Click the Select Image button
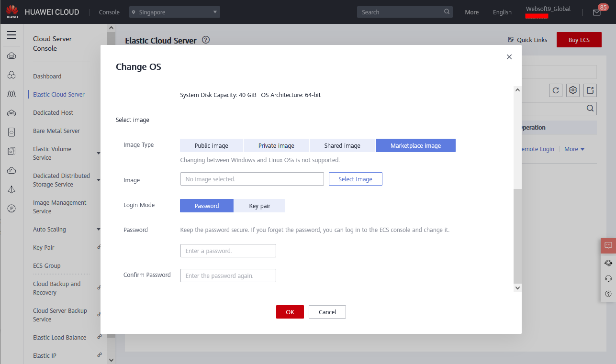The width and height of the screenshot is (616, 364). pos(355,179)
